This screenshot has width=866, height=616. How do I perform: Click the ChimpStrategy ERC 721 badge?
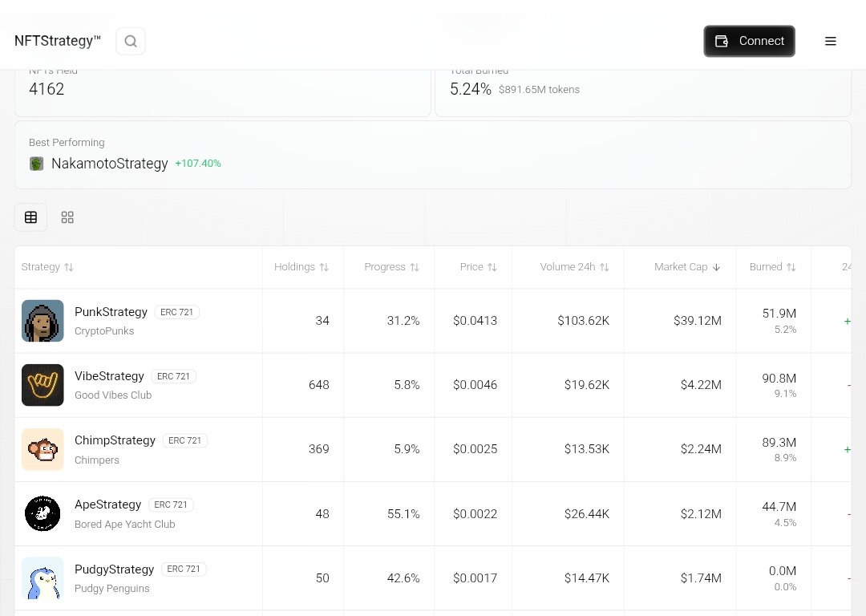[x=185, y=440]
